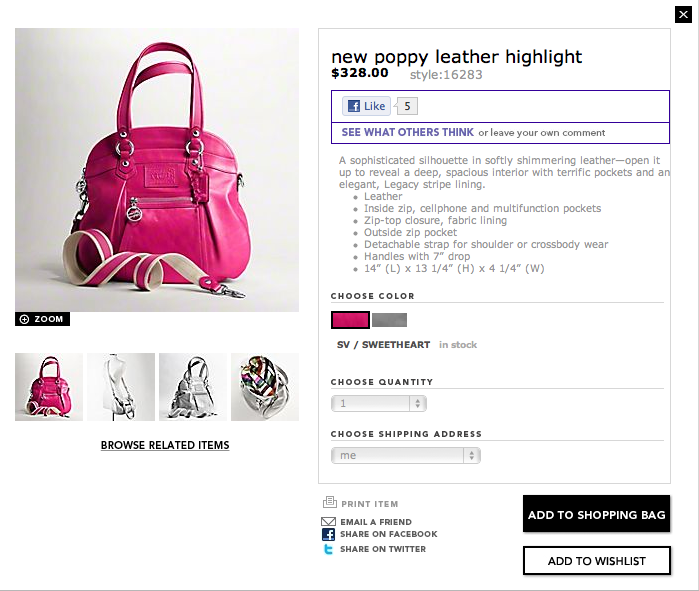Select the gray color swatch

[389, 320]
